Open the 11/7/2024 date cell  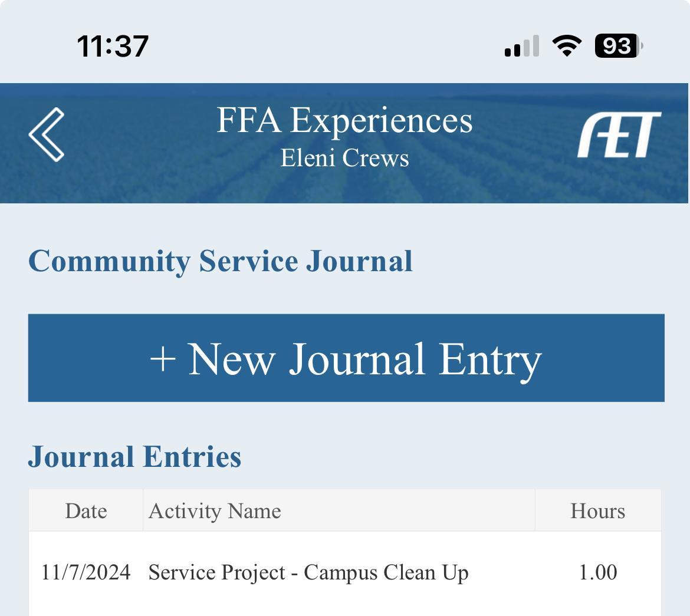point(86,572)
